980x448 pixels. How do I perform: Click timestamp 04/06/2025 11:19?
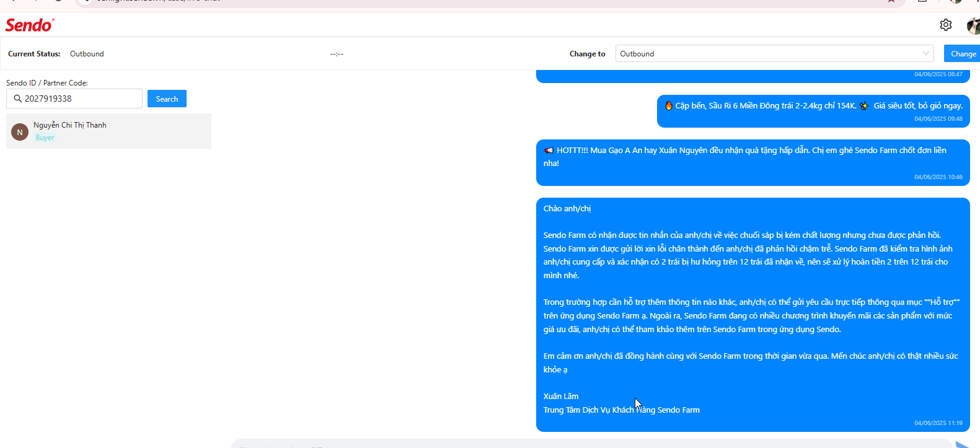938,423
